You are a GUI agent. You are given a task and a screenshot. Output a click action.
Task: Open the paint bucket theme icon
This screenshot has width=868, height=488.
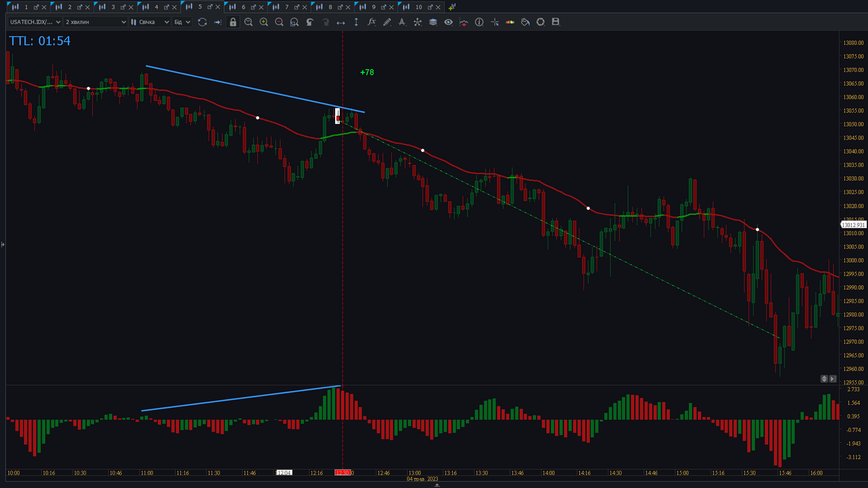[525, 22]
